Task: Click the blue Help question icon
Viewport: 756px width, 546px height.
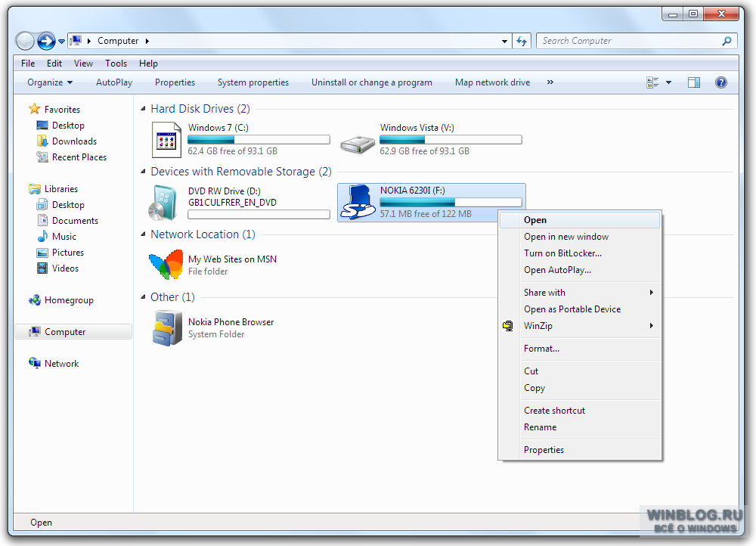Action: (720, 82)
